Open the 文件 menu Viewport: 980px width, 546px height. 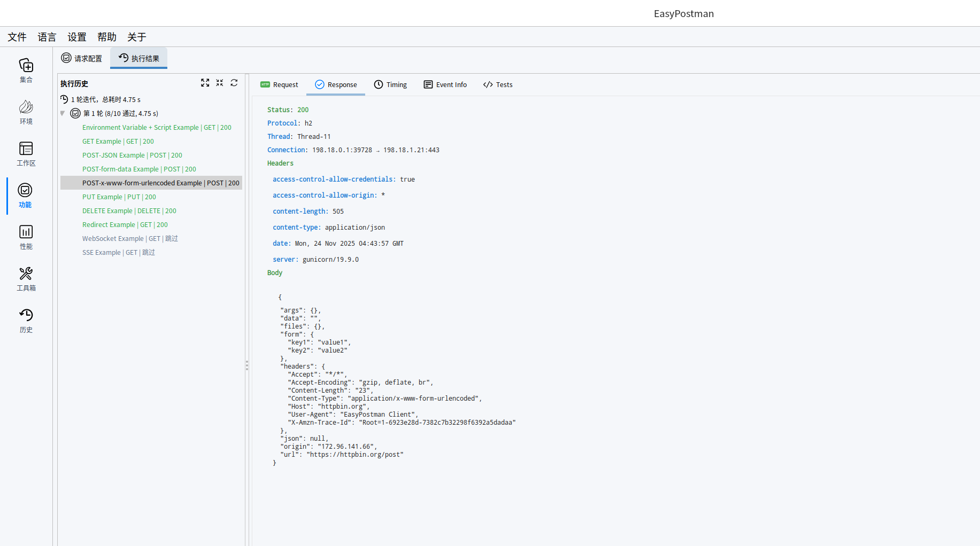click(x=17, y=37)
